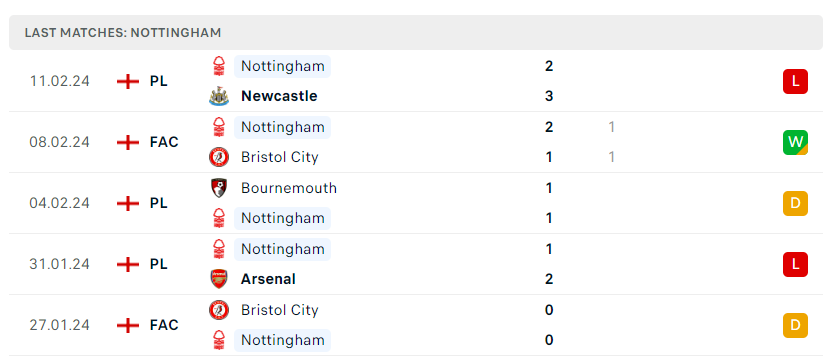Open the Bournemouth team link

click(x=289, y=188)
